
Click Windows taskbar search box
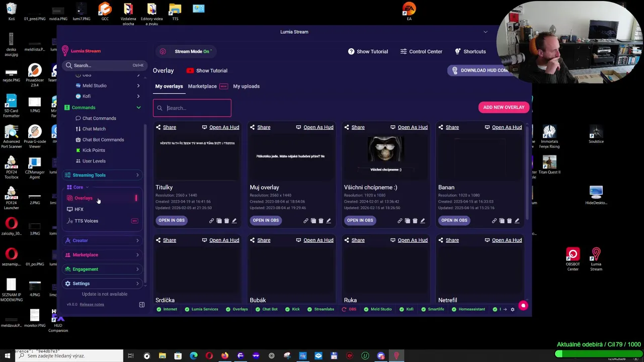coord(68,356)
